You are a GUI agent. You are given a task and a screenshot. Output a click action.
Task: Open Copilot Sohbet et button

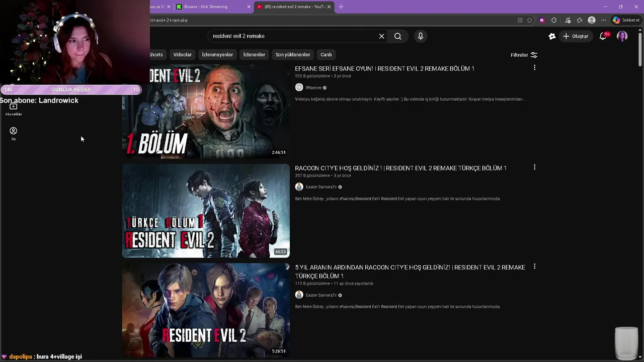point(625,20)
